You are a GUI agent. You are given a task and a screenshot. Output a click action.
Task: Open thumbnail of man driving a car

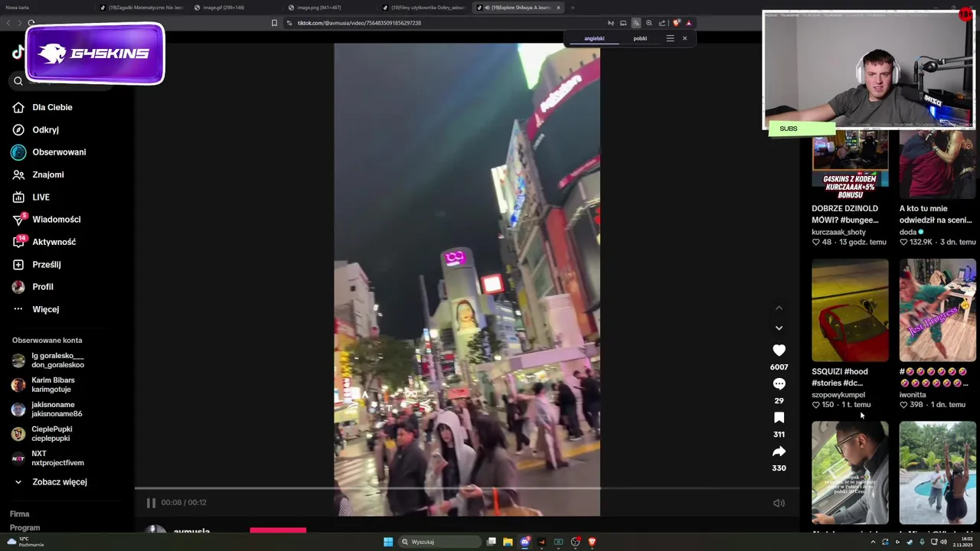(x=850, y=473)
